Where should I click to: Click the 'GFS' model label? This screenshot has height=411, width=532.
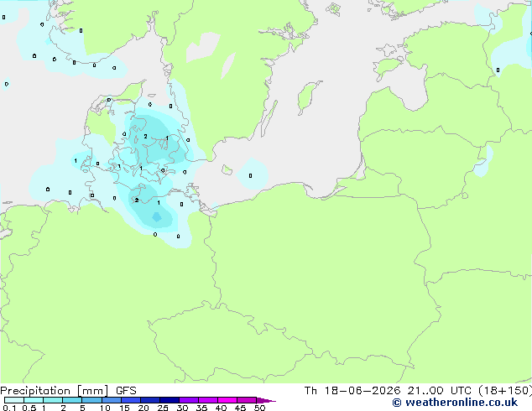click(x=126, y=391)
